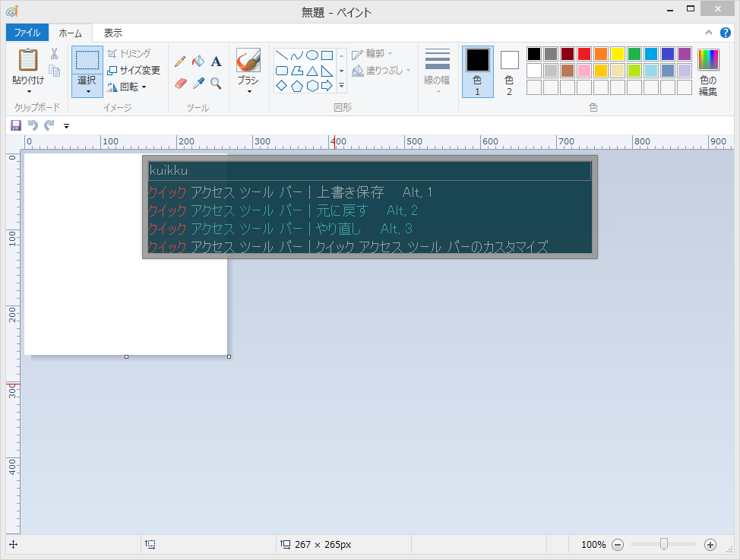The image size is (740, 560).
Task: Select the Fill with color tool
Action: coord(198,61)
